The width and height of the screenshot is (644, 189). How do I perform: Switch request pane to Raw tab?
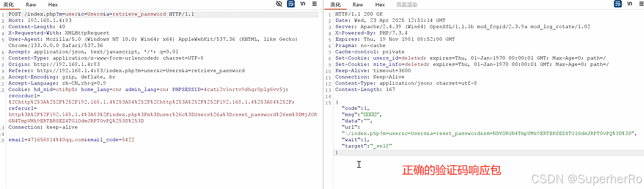coord(31,4)
